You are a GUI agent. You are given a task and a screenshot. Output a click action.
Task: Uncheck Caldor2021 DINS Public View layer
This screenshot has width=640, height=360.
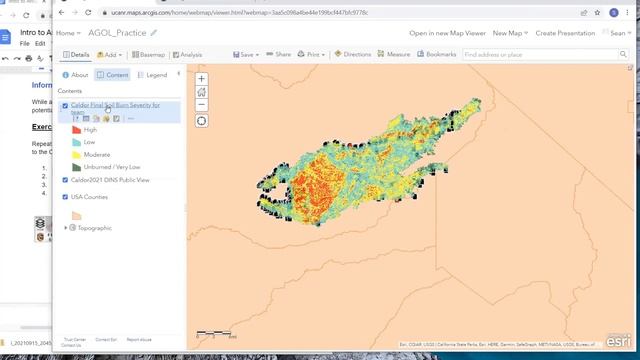[x=65, y=180]
